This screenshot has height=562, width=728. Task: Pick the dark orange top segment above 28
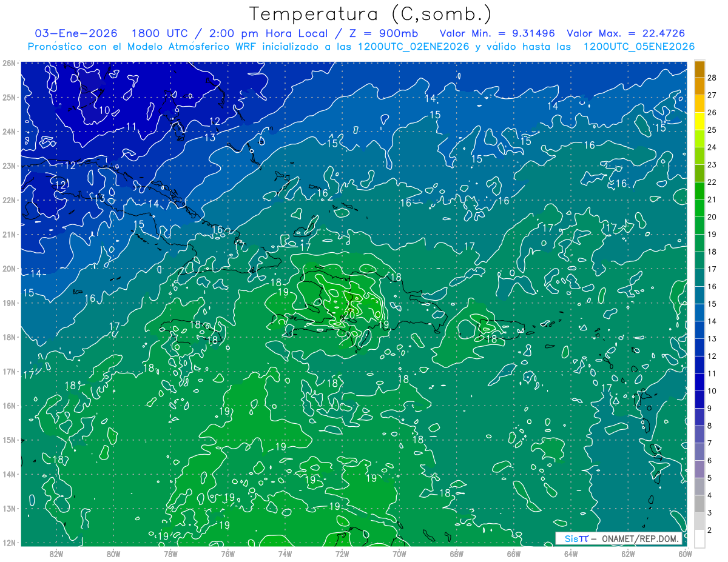(x=700, y=69)
